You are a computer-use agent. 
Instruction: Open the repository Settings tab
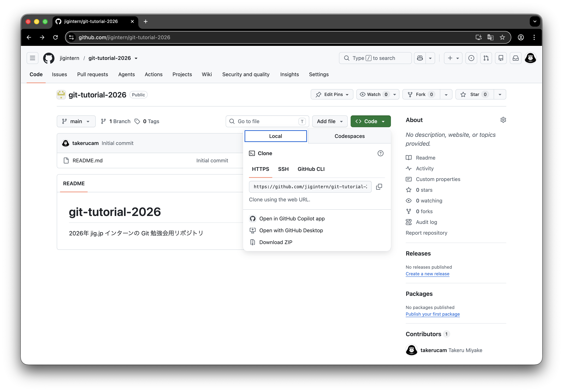pyautogui.click(x=319, y=74)
